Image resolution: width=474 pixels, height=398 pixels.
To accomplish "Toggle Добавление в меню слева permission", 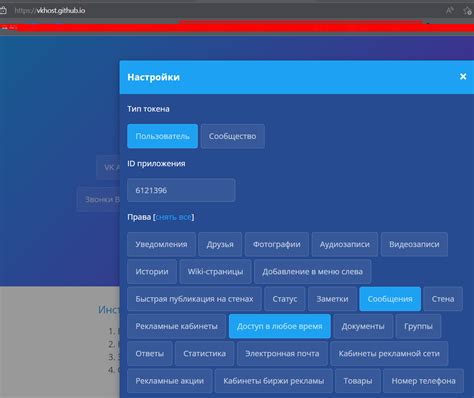I will pyautogui.click(x=313, y=272).
